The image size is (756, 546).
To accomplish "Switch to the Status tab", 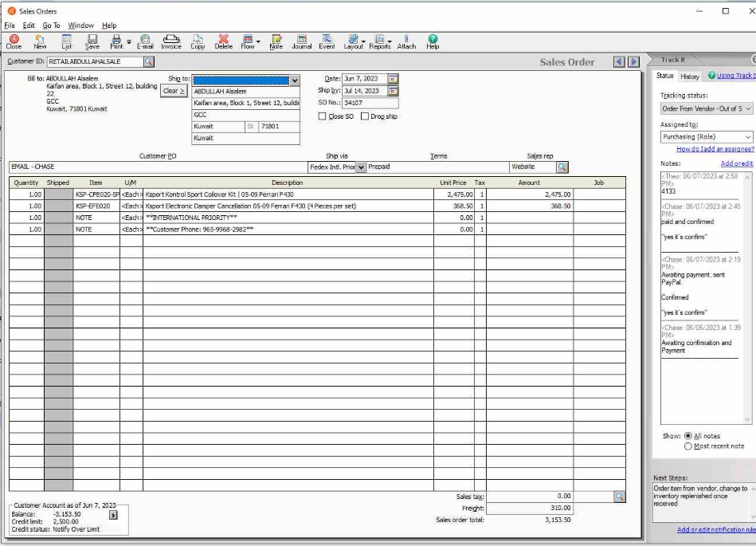I will tap(664, 76).
